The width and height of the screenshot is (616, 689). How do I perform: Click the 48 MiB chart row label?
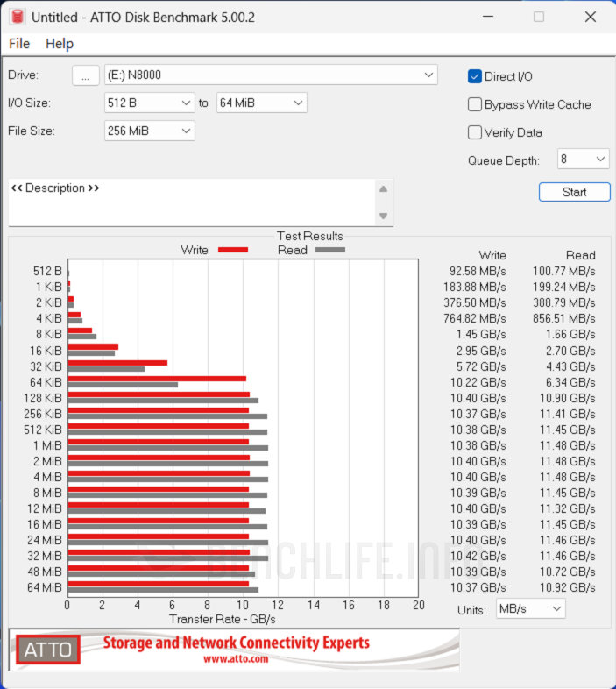point(45,572)
